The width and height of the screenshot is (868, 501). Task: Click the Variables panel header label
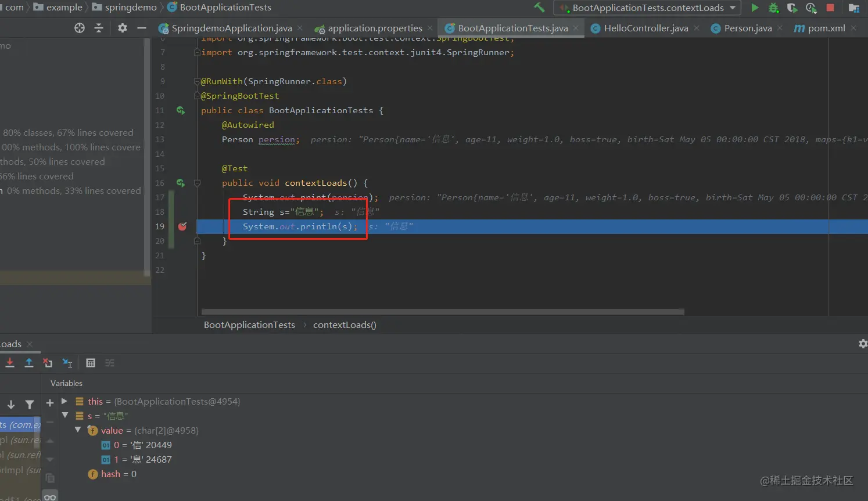(x=66, y=383)
